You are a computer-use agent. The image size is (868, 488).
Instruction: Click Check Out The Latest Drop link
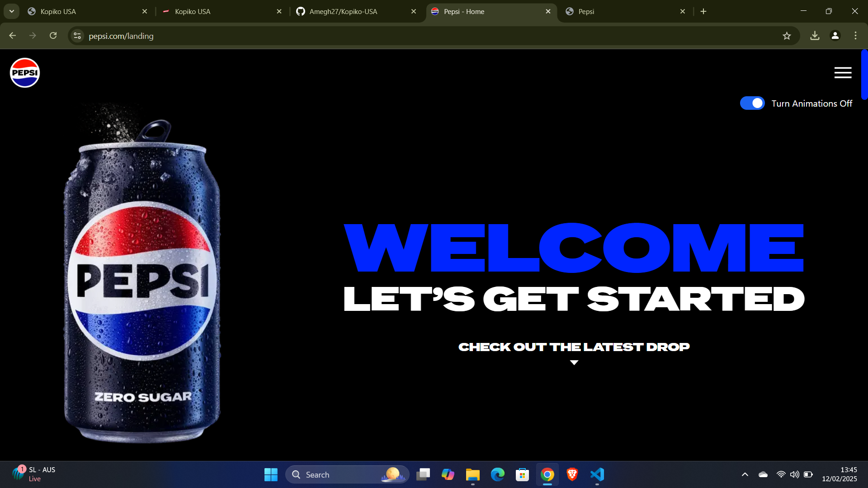click(x=574, y=347)
